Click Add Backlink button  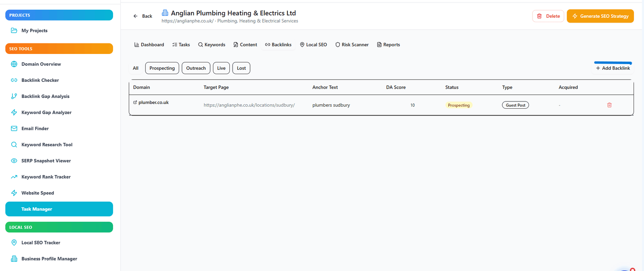coord(613,68)
